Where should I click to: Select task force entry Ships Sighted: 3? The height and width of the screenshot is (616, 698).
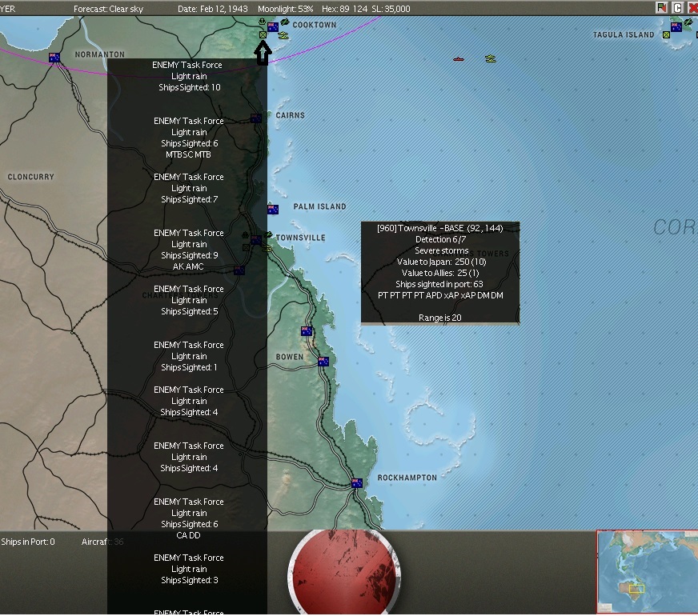point(187,569)
